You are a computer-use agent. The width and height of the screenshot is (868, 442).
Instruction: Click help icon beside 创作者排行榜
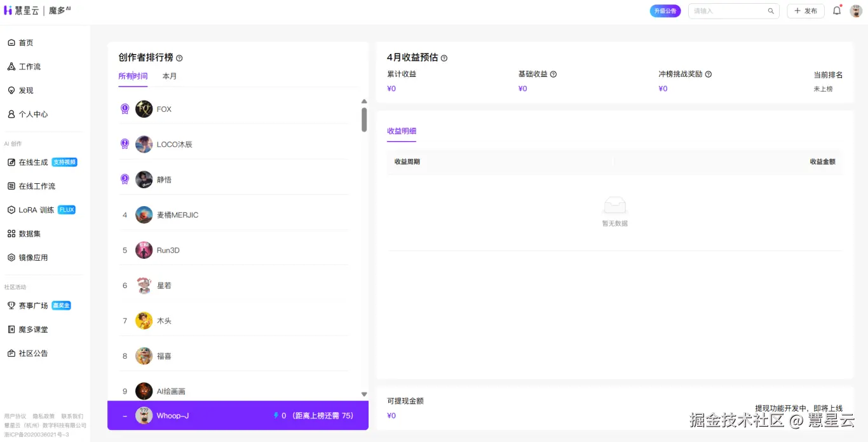[x=179, y=58]
